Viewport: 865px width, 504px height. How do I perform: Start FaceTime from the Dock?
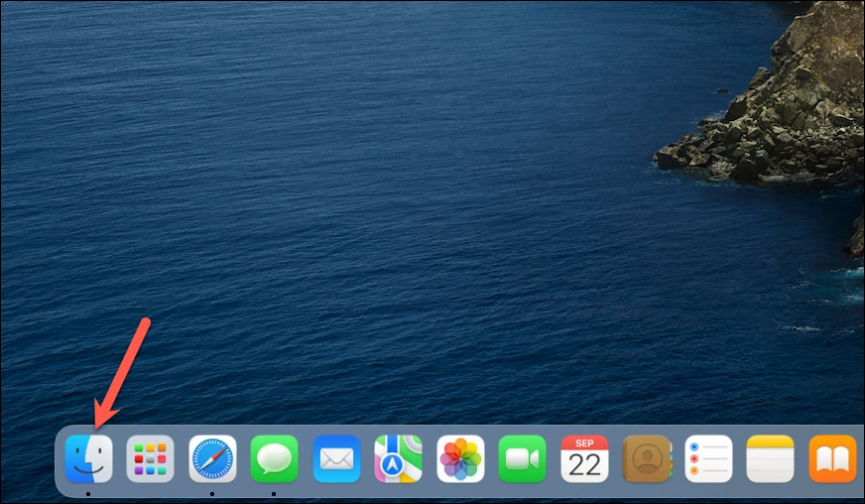[x=523, y=458]
